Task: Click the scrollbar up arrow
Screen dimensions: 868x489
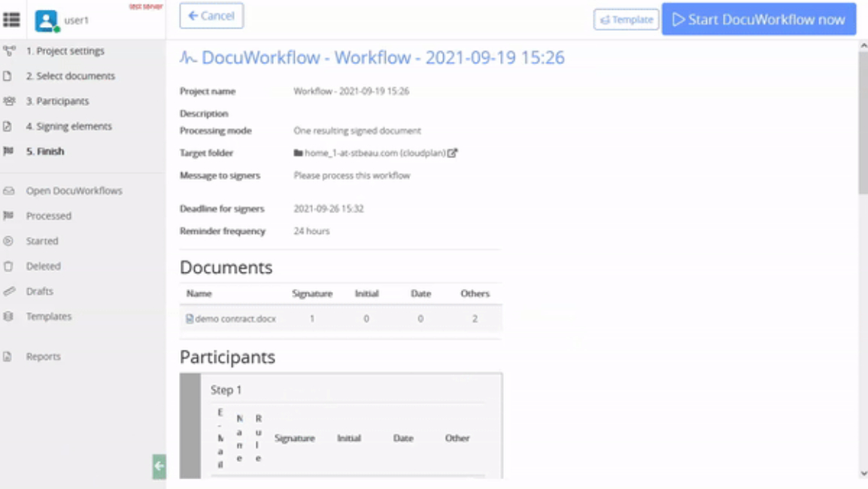Action: (x=863, y=46)
